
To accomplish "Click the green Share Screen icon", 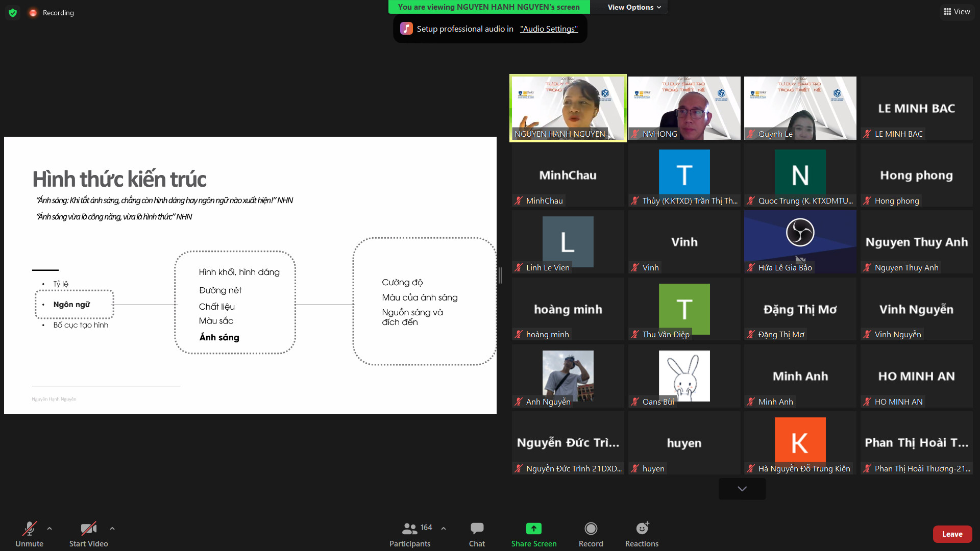I will 533,529.
